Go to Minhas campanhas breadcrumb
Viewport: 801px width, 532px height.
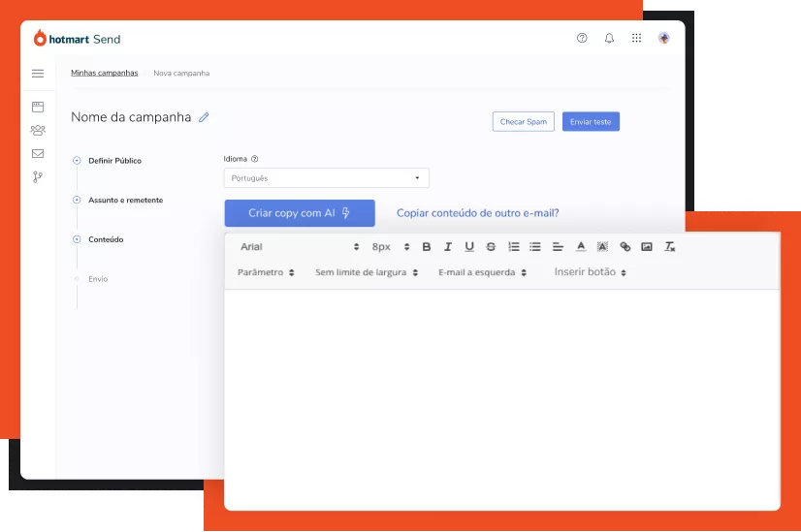(104, 73)
